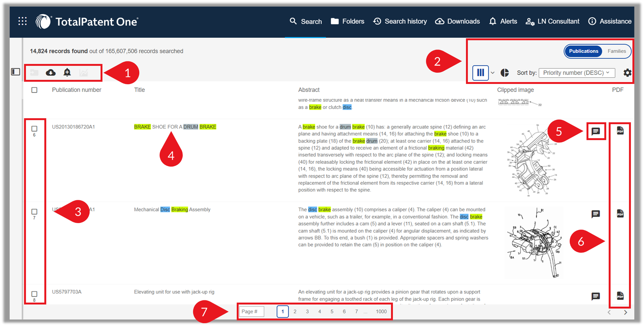This screenshot has width=644, height=326.
Task: Create an alert using the bell icon
Action: [x=67, y=73]
